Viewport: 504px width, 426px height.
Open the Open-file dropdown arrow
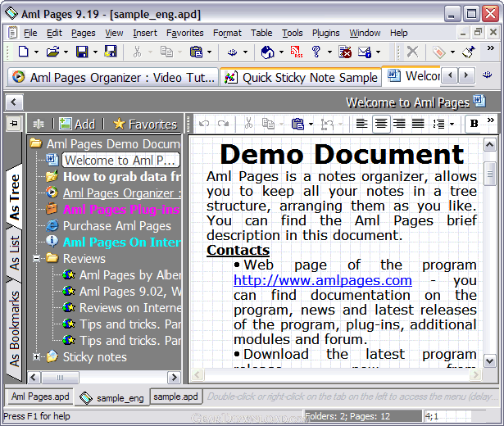click(x=66, y=52)
